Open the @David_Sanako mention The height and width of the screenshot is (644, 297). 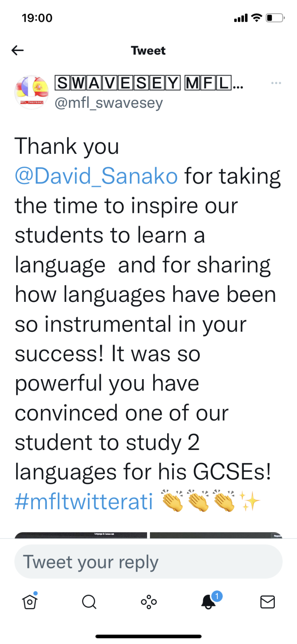96,176
